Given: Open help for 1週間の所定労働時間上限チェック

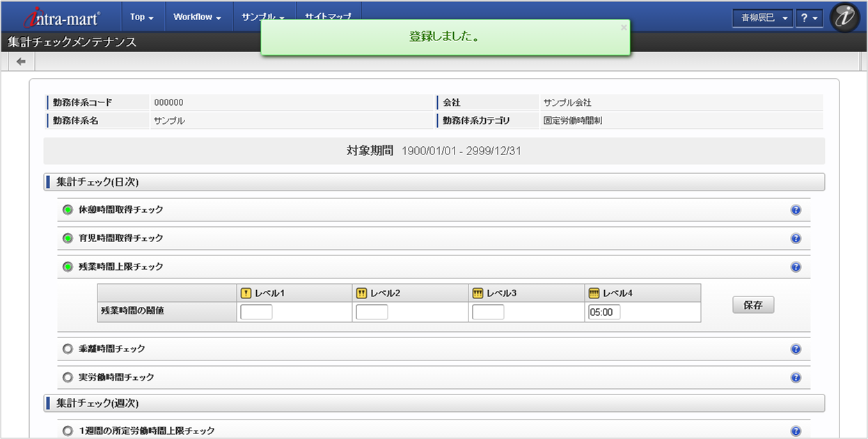Looking at the screenshot, I should click(796, 431).
